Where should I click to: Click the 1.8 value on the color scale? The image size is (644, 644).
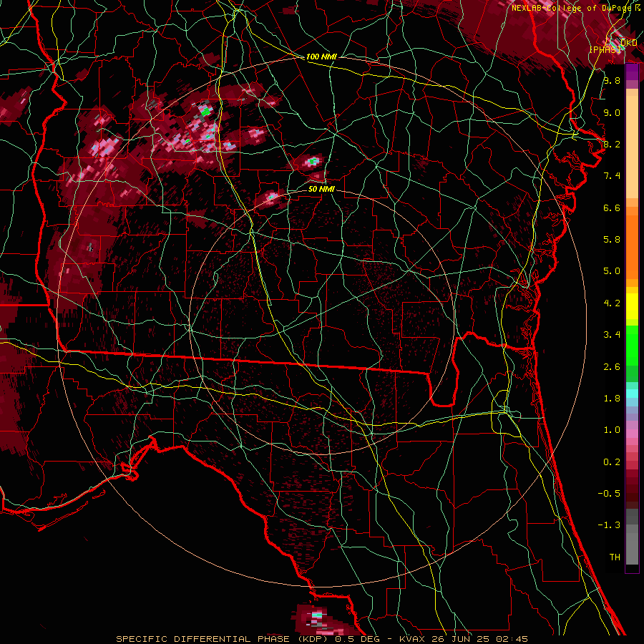[x=612, y=399]
